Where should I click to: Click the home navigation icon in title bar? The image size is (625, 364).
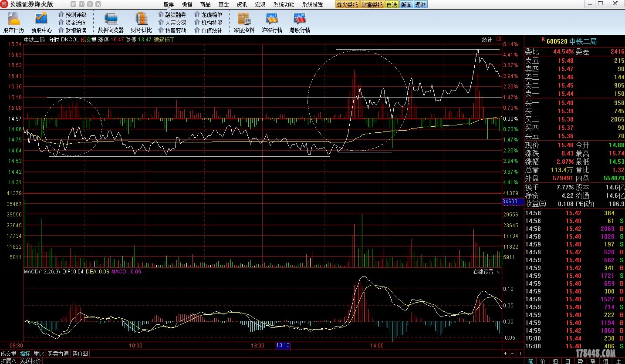tap(73, 4)
